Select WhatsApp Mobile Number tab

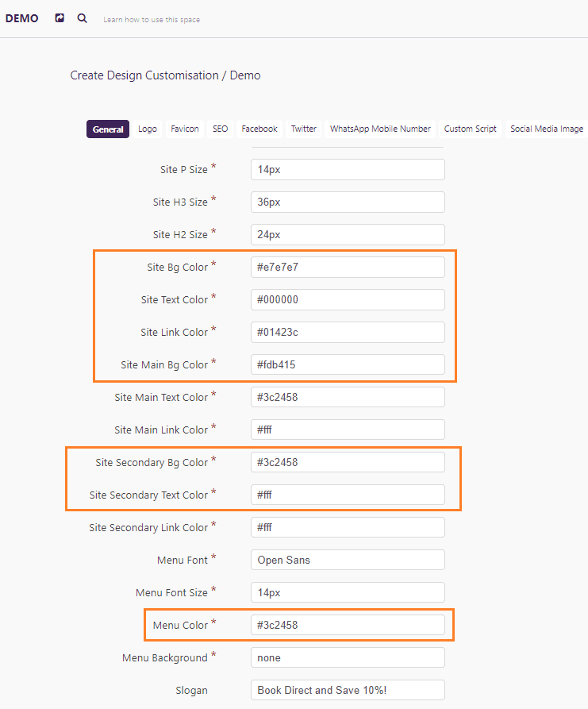click(380, 129)
